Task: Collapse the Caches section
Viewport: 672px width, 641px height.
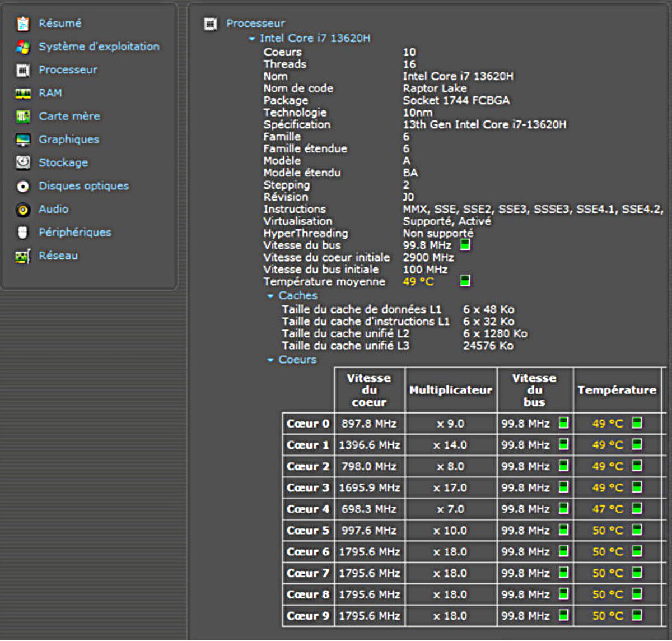Action: pos(270,296)
